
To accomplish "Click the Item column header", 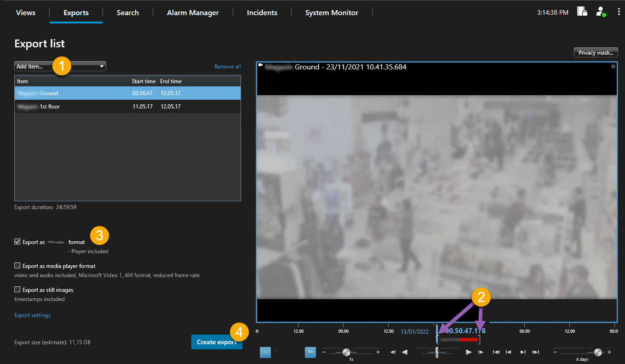I will [23, 81].
